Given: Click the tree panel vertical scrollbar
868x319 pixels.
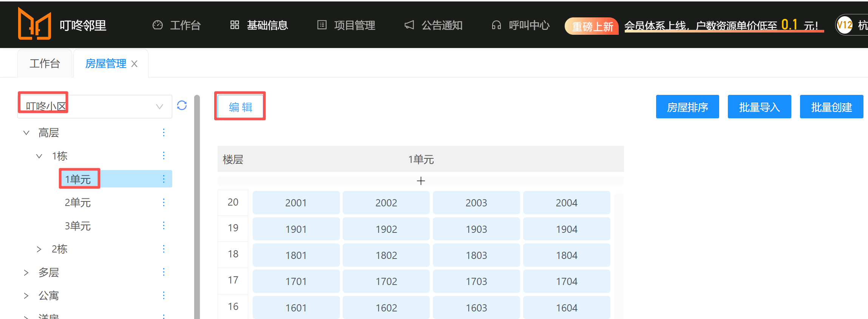Looking at the screenshot, I should point(197,208).
